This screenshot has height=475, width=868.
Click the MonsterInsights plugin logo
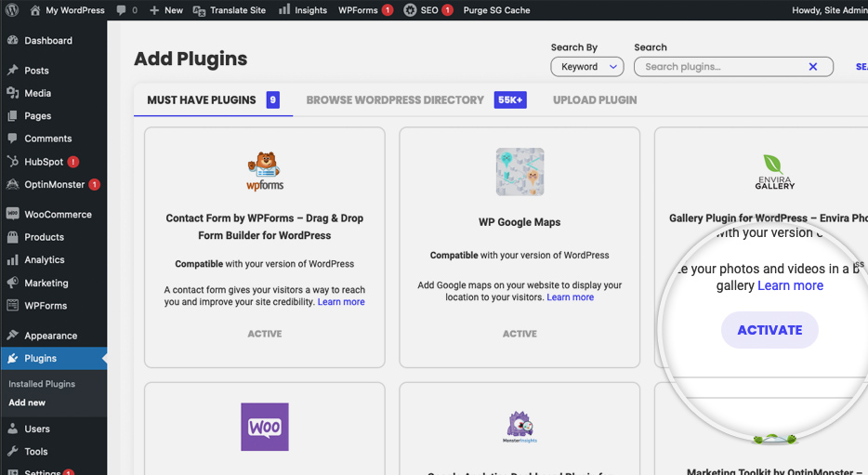click(x=519, y=427)
